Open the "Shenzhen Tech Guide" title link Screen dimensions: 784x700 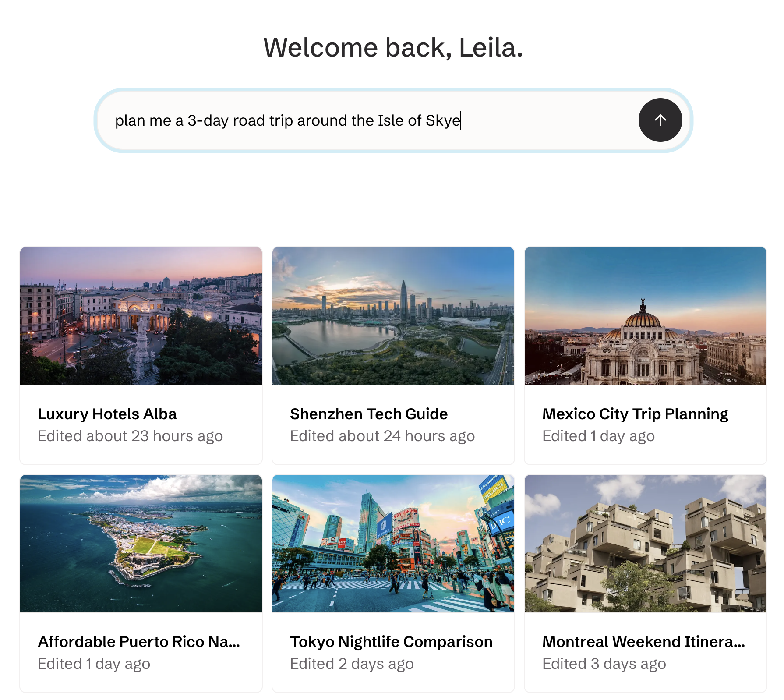click(369, 414)
